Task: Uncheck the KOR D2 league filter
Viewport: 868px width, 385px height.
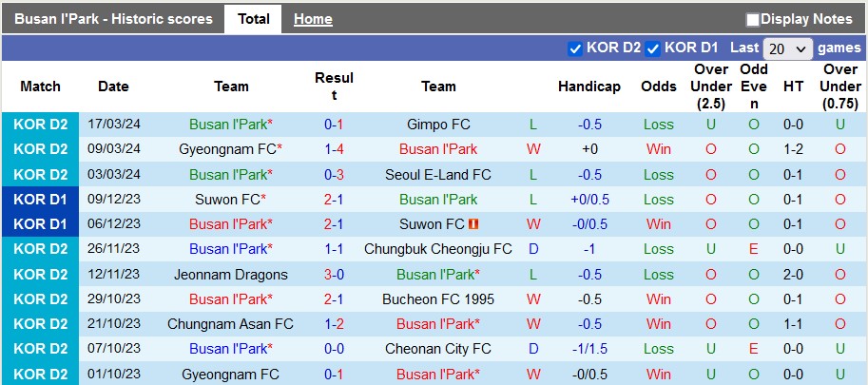Action: tap(575, 48)
